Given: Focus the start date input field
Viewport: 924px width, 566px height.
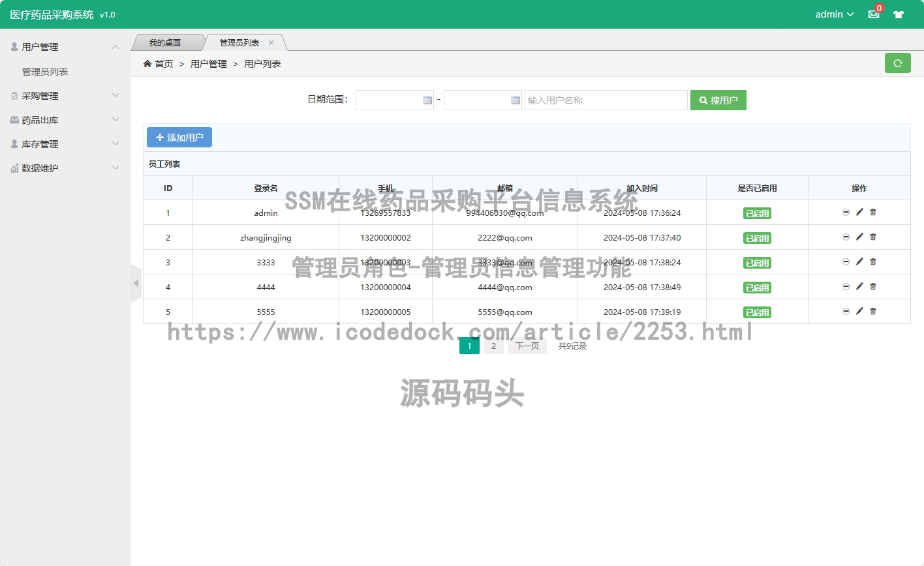Looking at the screenshot, I should tap(395, 100).
